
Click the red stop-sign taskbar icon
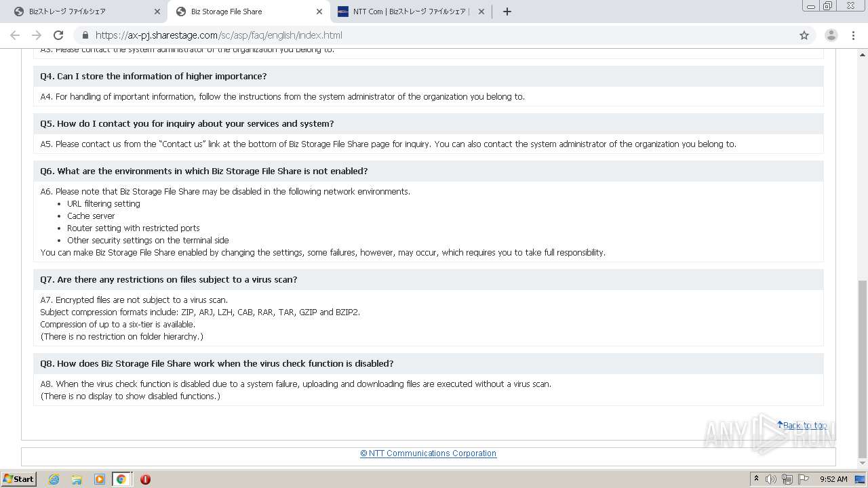coord(145,479)
